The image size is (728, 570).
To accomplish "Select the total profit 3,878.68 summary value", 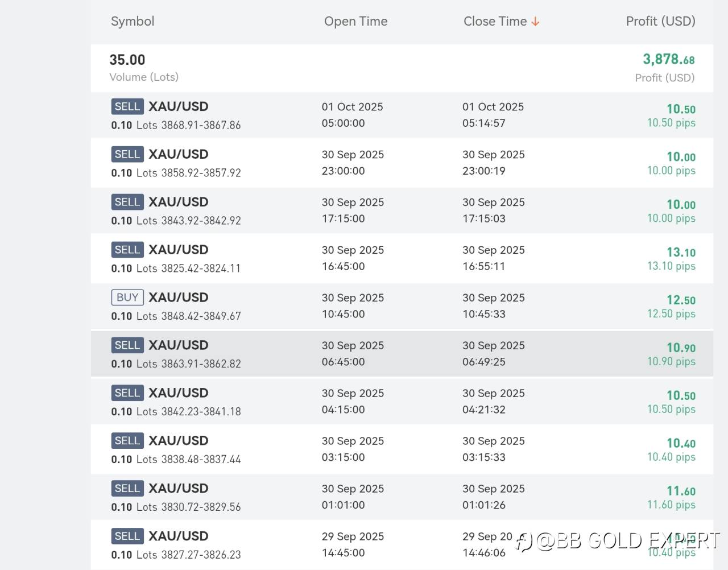I will point(668,60).
